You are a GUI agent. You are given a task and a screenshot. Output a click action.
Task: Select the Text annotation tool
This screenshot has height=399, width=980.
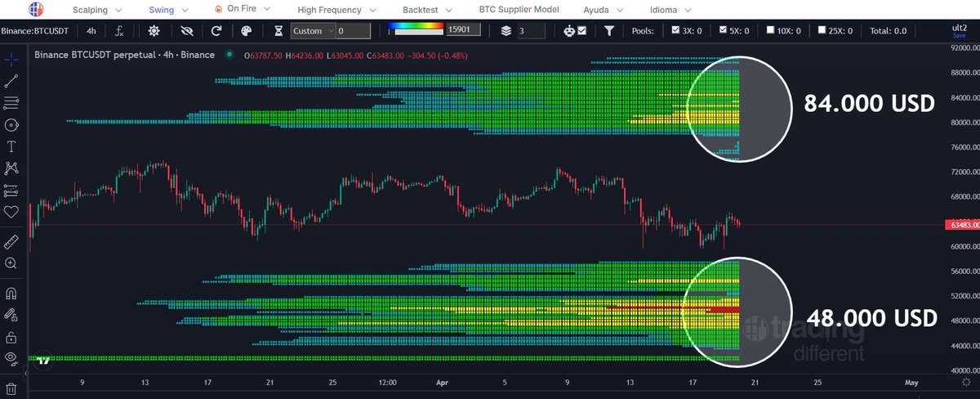pyautogui.click(x=11, y=147)
